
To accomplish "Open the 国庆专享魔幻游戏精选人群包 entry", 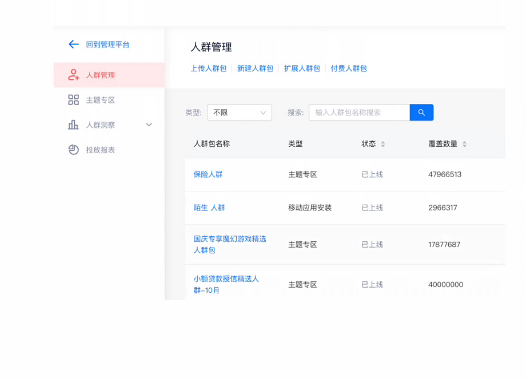I will click(x=230, y=245).
